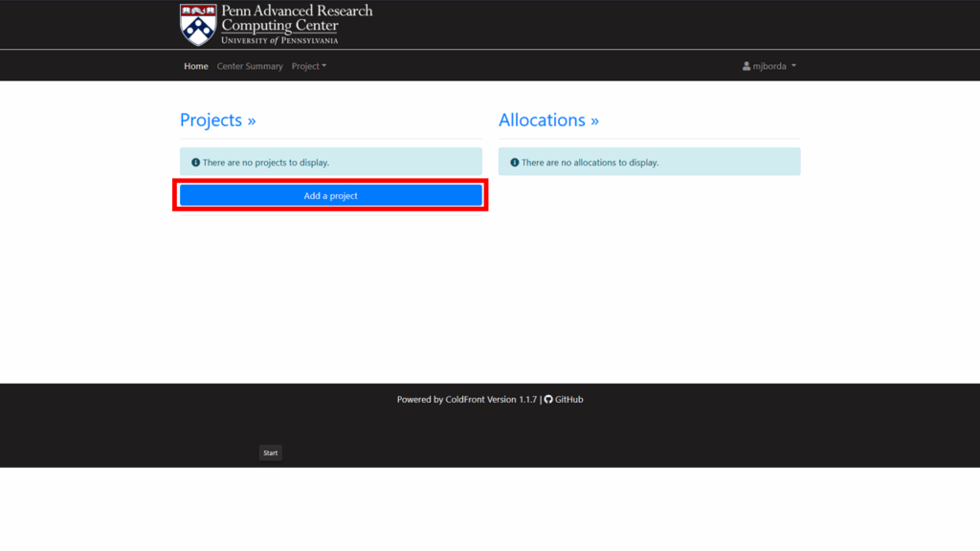This screenshot has width=980, height=551.
Task: Expand the Project dropdown menu
Action: [x=308, y=66]
